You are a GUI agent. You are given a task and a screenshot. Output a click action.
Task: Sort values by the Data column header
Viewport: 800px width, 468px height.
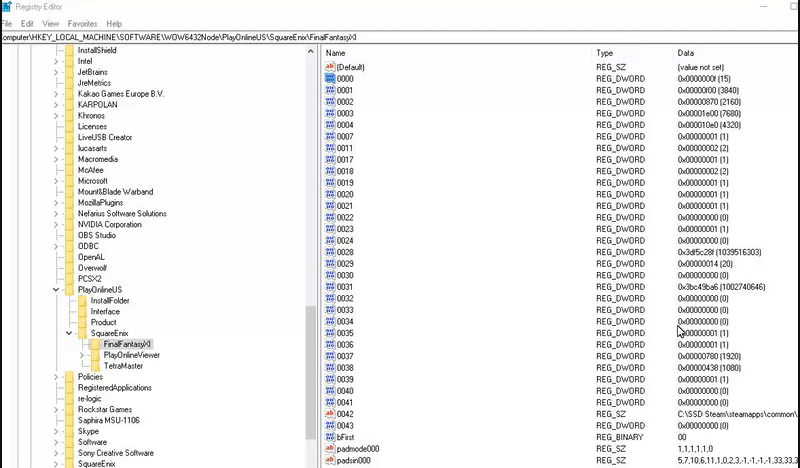[x=736, y=53]
